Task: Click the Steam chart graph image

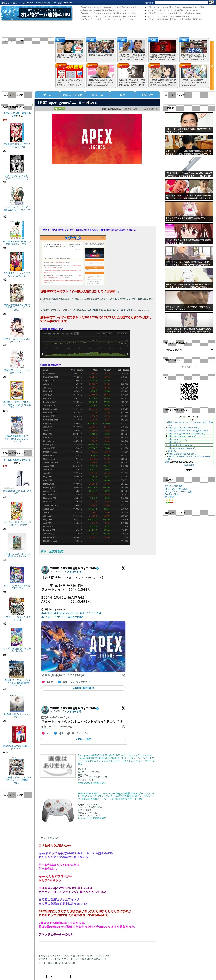Action: coord(85,344)
